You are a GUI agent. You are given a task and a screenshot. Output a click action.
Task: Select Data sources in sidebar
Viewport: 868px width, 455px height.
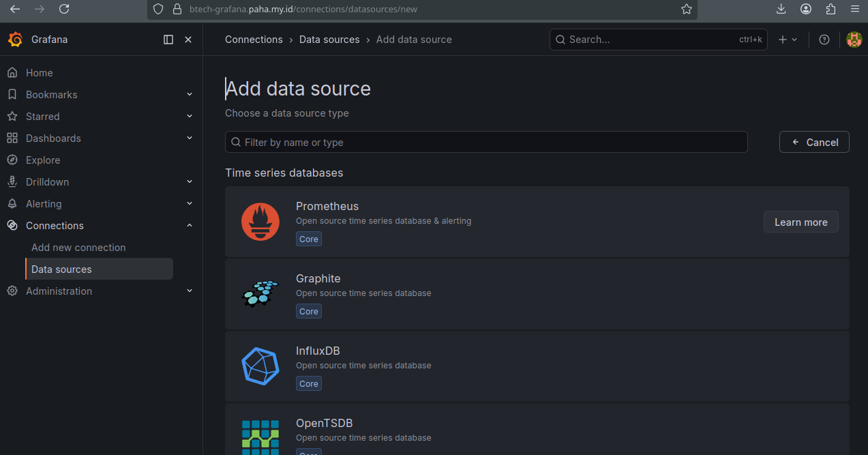(99, 269)
